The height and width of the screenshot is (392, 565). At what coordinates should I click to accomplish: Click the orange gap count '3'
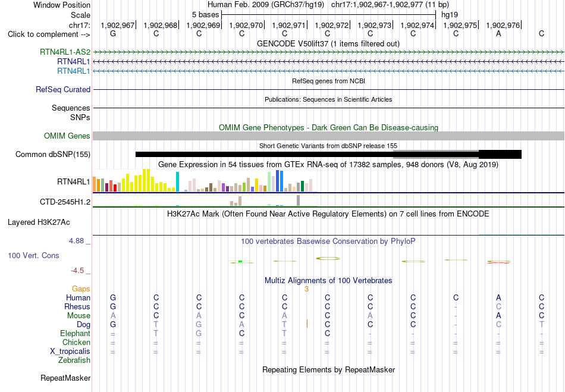coord(307,289)
